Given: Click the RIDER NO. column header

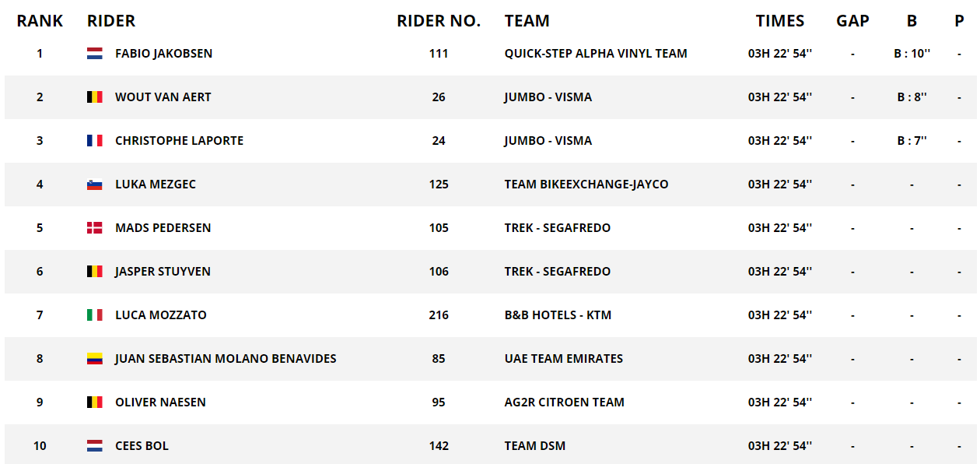Looking at the screenshot, I should 439,21.
